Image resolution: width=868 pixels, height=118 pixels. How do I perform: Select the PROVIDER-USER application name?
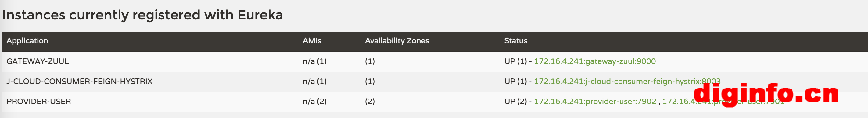[x=39, y=102]
